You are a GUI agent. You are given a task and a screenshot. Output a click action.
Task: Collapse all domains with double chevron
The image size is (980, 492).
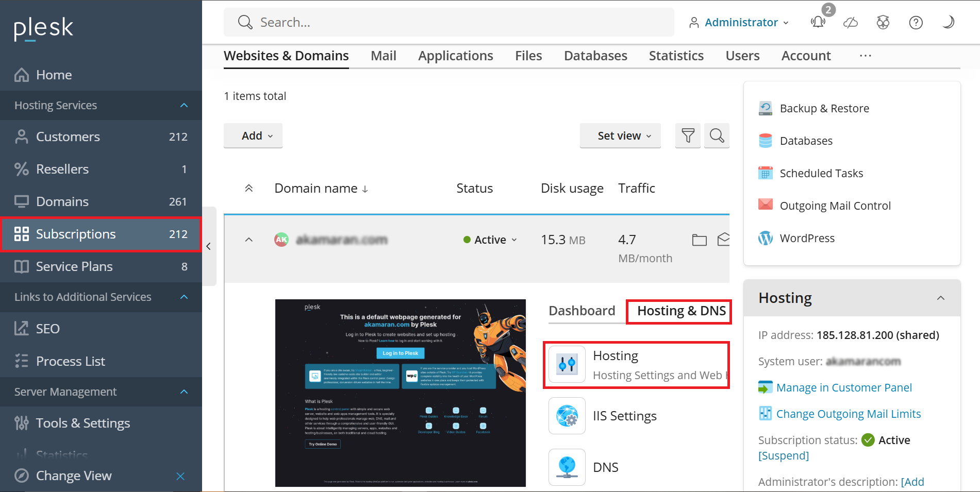248,189
